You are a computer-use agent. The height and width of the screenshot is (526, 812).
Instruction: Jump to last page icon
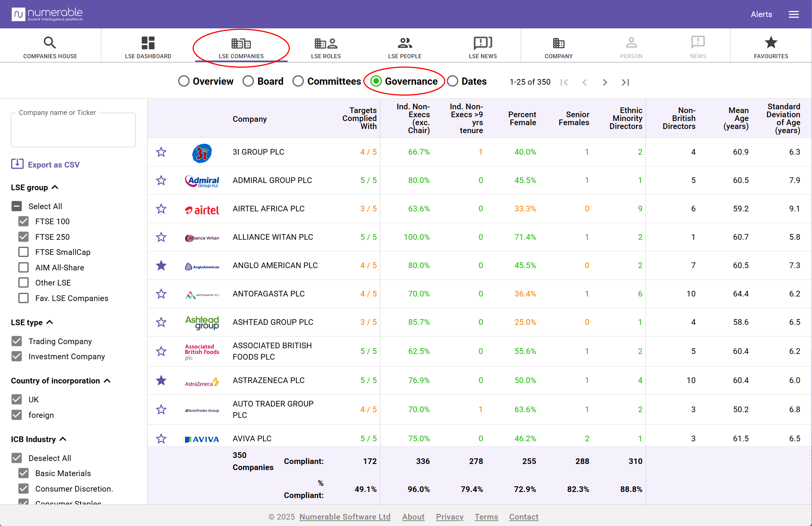pos(625,82)
